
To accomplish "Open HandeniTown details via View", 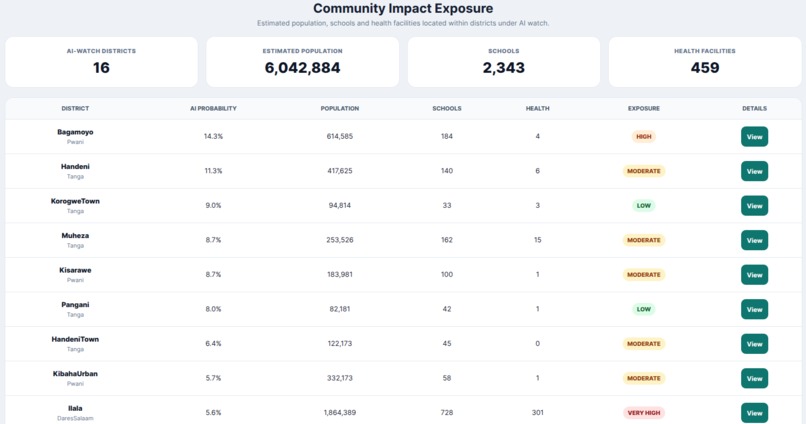I will point(754,344).
